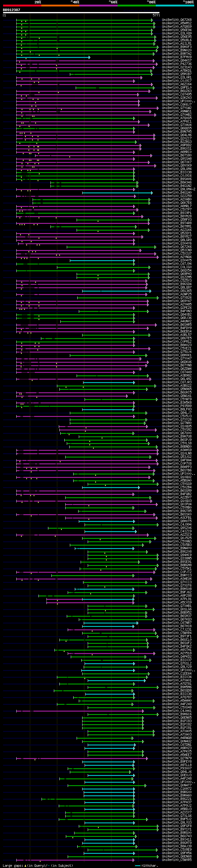This screenshot has width=197, height=868.
Task: Select label UniRef100_Q8H0K1
Action: click(x=177, y=355)
